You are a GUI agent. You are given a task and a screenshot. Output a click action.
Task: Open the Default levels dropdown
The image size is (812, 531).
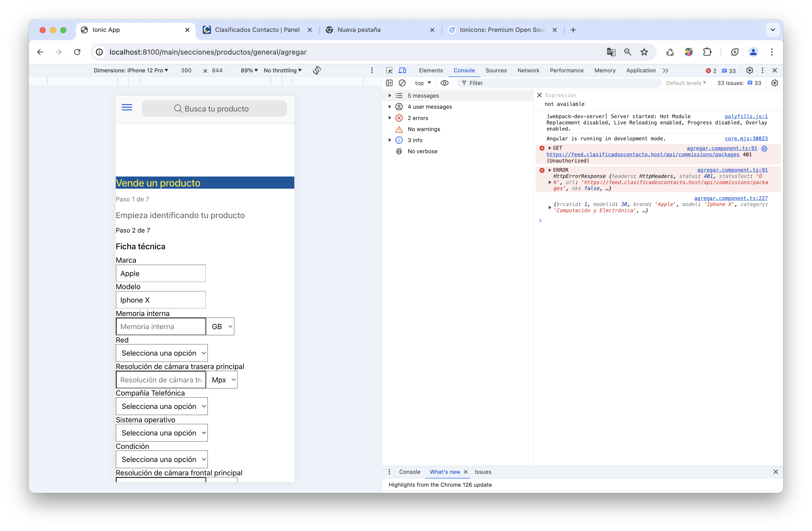pos(686,83)
